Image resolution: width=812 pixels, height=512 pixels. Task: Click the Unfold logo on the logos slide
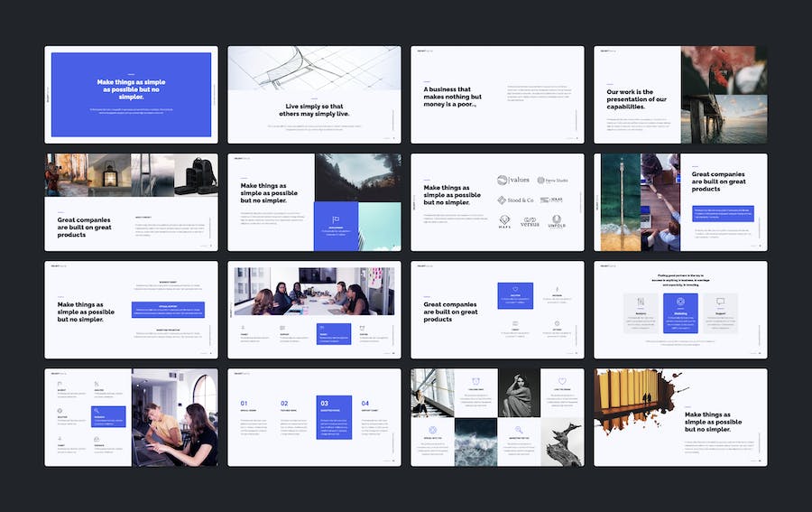pyautogui.click(x=557, y=221)
